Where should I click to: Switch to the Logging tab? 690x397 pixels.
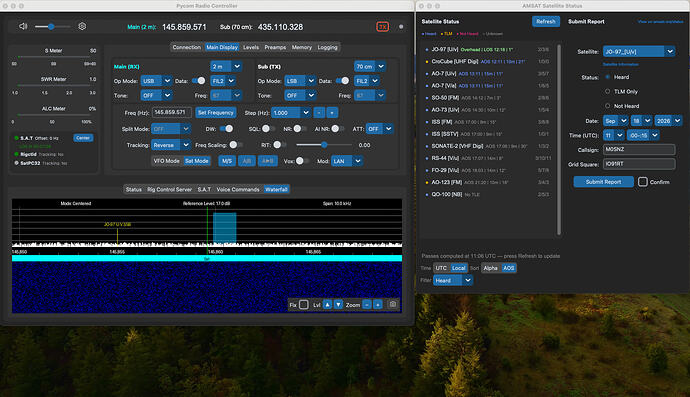pyautogui.click(x=327, y=47)
